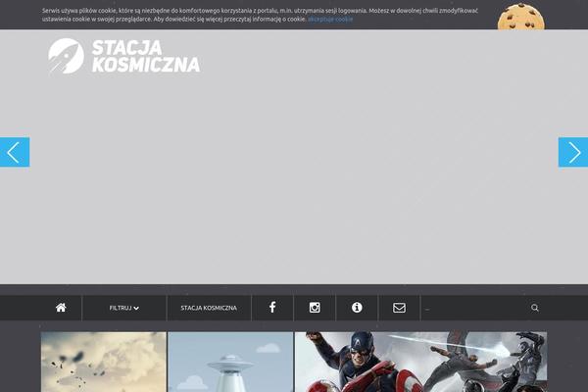Viewport: 588px width, 392px height.
Task: Go to previous slide with left arrow
Action: coord(15,152)
